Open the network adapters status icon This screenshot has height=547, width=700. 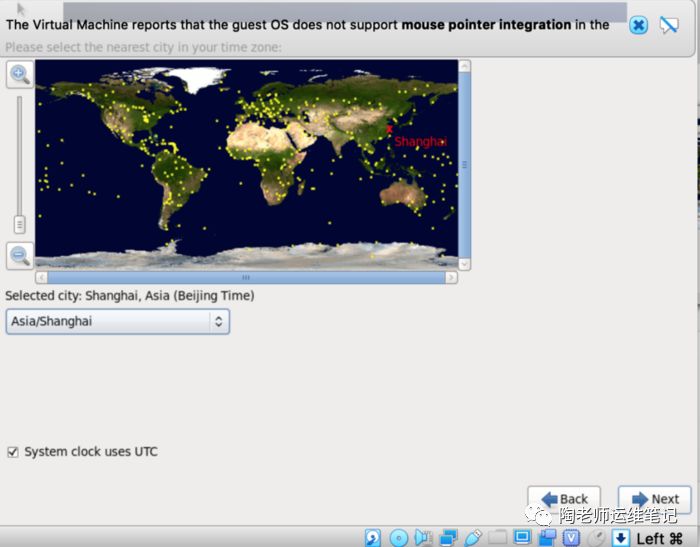[448, 538]
